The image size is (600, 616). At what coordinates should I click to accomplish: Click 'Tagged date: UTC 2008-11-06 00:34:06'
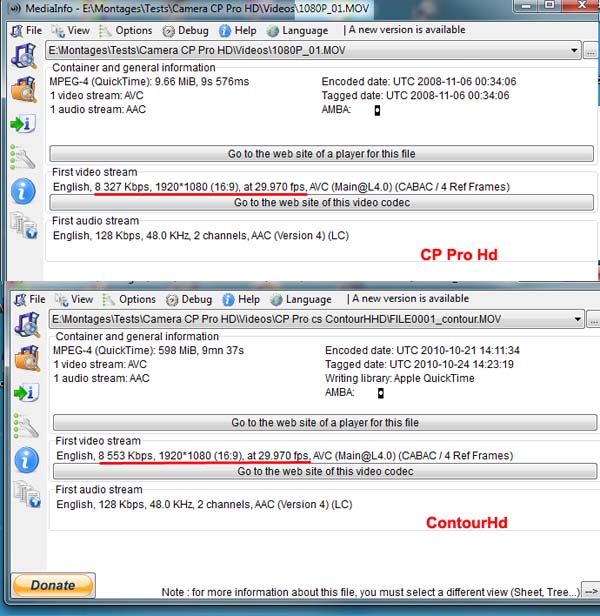pos(415,95)
